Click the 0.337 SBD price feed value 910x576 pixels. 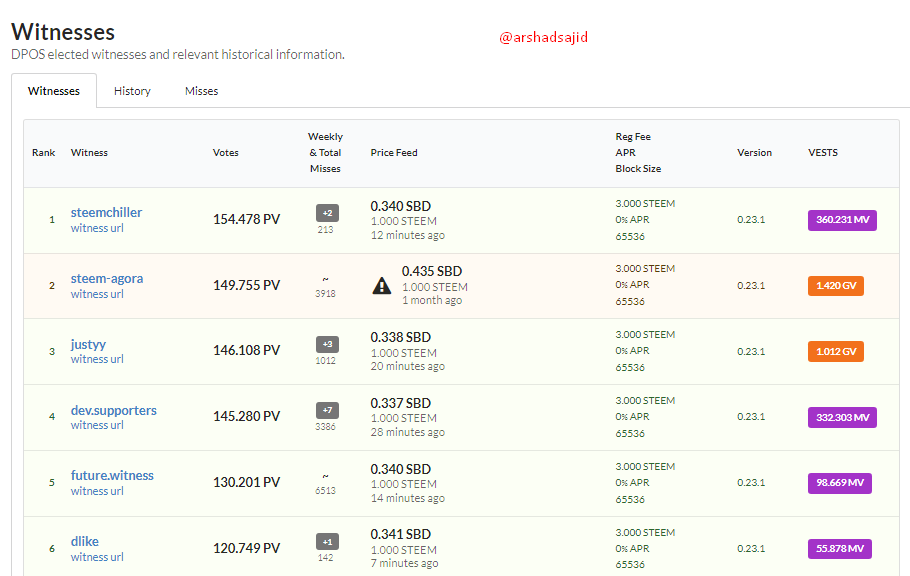[400, 404]
